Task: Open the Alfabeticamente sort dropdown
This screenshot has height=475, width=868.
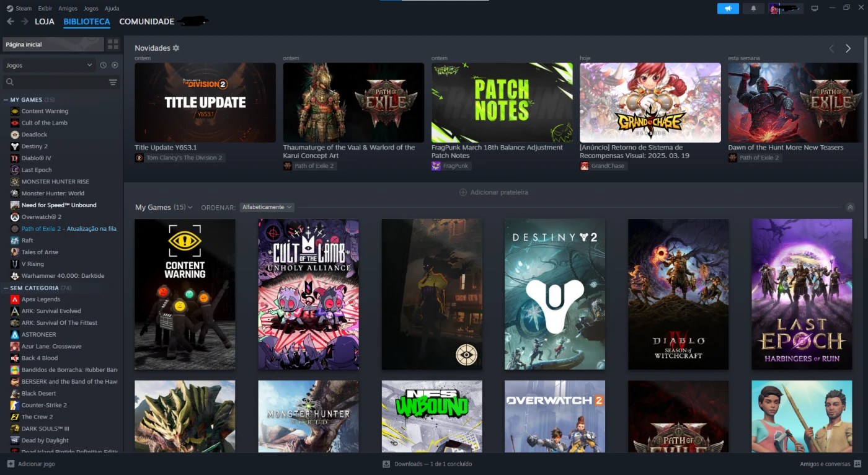Action: click(267, 207)
